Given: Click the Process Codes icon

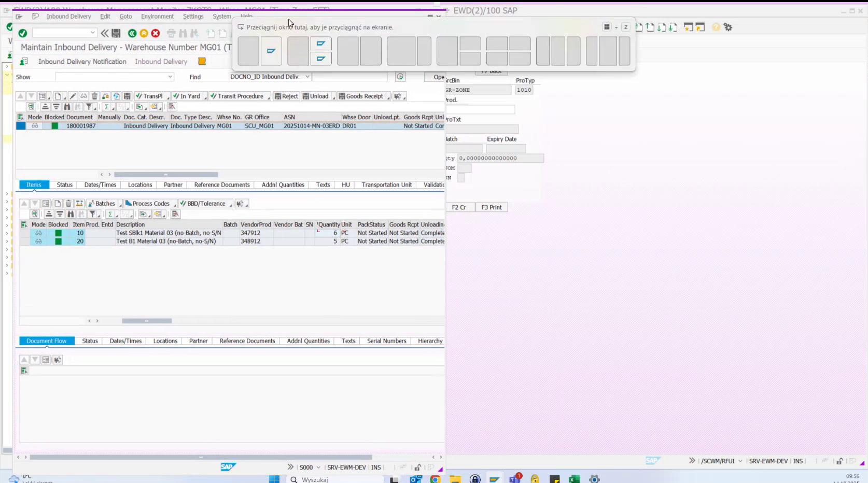Looking at the screenshot, I should [149, 203].
